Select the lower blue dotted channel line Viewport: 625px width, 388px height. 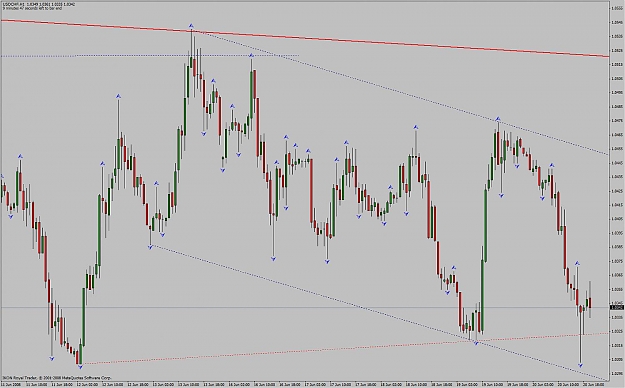(x=379, y=312)
